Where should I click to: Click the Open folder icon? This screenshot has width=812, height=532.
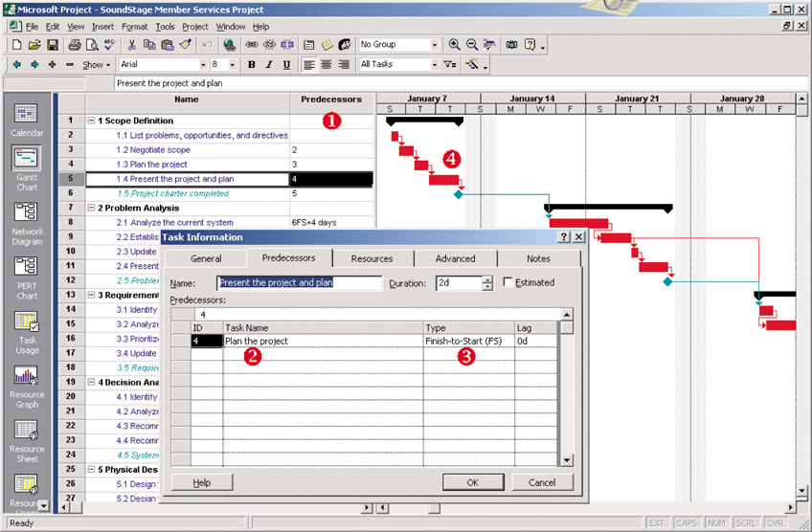point(34,45)
